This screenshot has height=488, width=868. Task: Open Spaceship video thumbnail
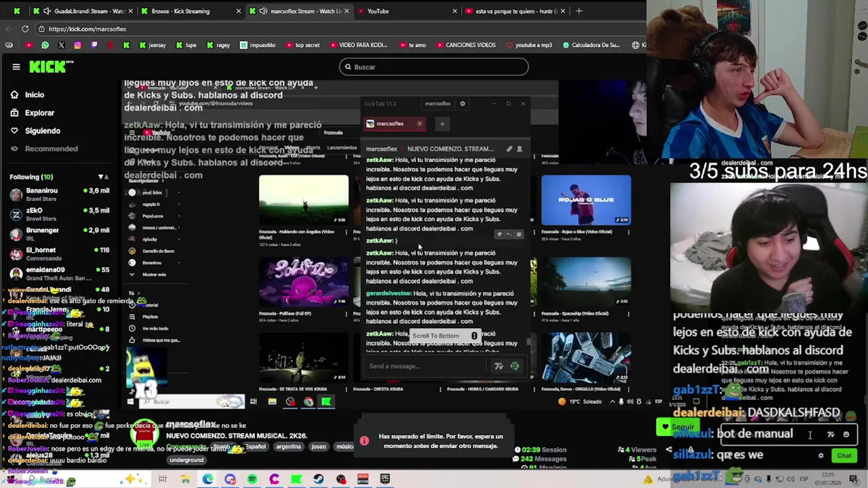pos(586,281)
